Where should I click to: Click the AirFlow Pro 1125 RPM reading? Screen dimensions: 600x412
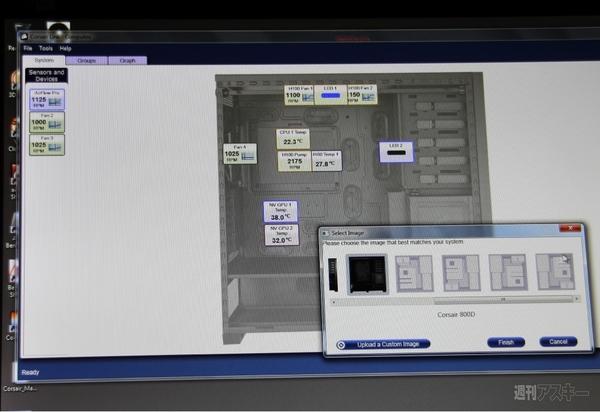[x=39, y=100]
